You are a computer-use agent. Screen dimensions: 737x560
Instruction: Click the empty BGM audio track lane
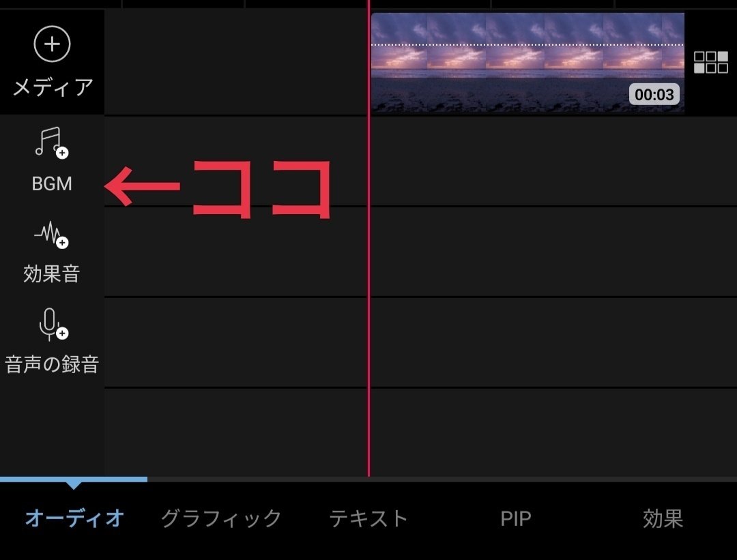[420, 161]
